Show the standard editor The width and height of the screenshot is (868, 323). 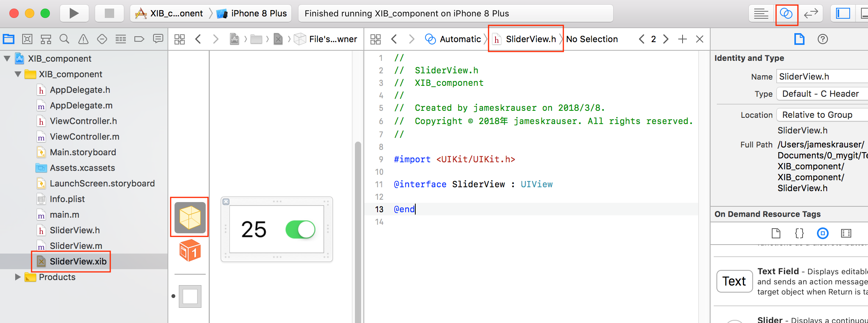[x=761, y=14]
